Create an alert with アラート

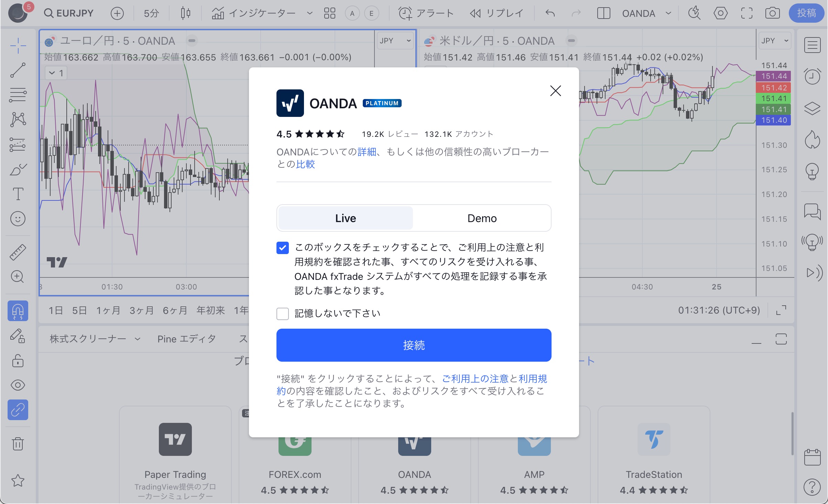click(426, 13)
